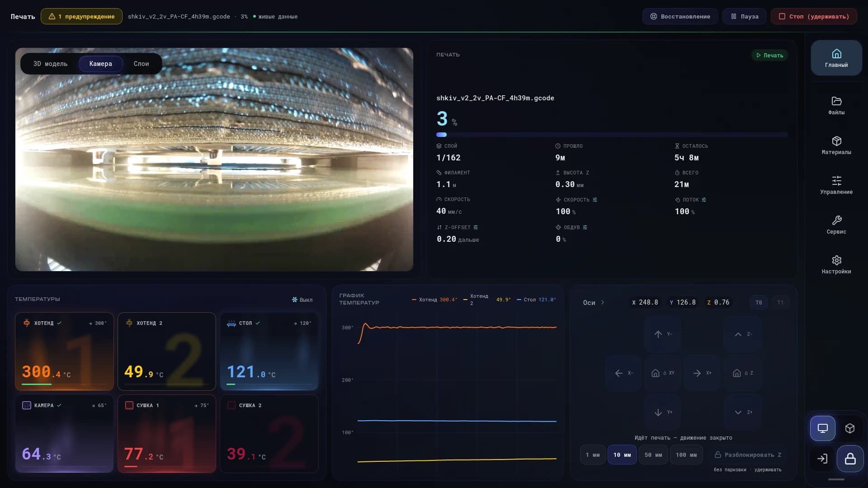Open the 1 предупреждение warning badge
Viewport: 868px width, 488px height.
pyautogui.click(x=81, y=16)
